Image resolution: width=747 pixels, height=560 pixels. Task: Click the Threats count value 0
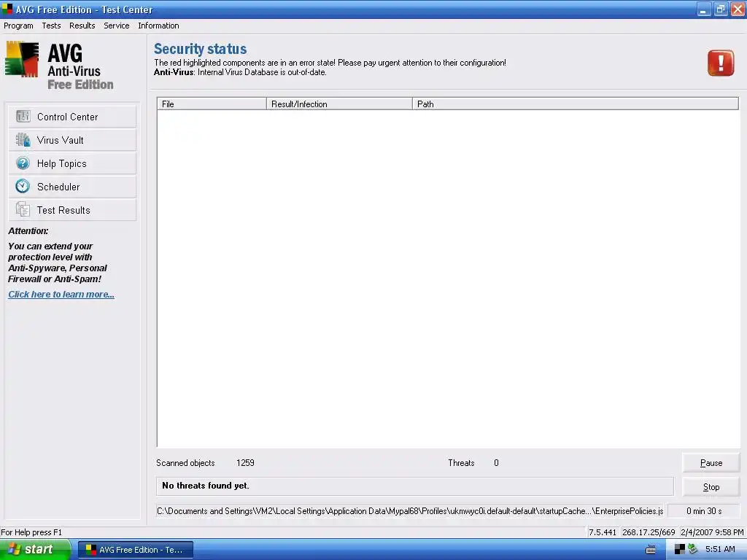496,463
